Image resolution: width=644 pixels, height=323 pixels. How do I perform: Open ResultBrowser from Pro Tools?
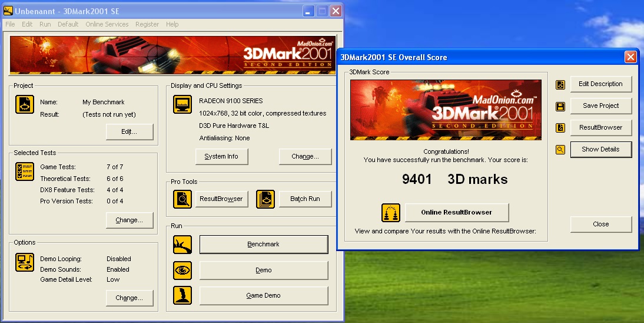pyautogui.click(x=221, y=199)
